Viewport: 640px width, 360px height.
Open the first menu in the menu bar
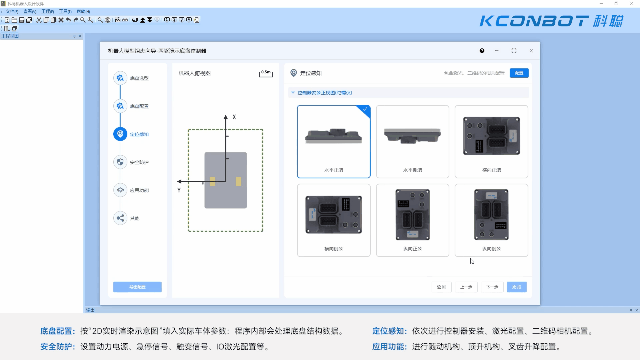pos(11,11)
